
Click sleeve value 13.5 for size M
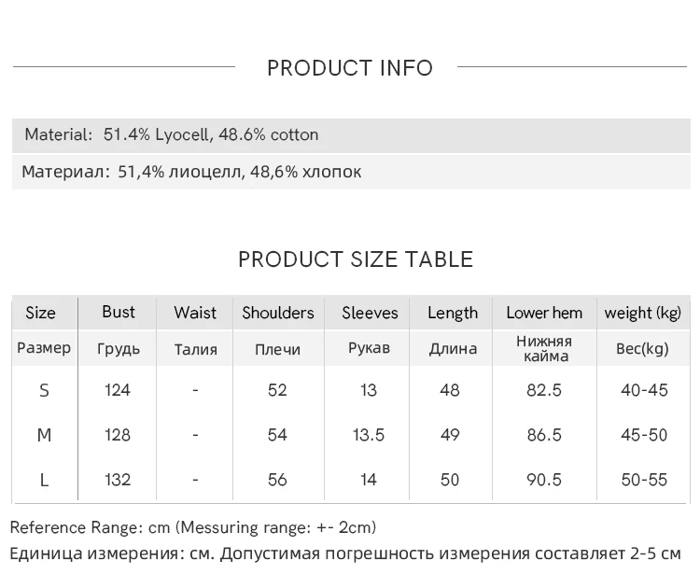click(x=369, y=435)
